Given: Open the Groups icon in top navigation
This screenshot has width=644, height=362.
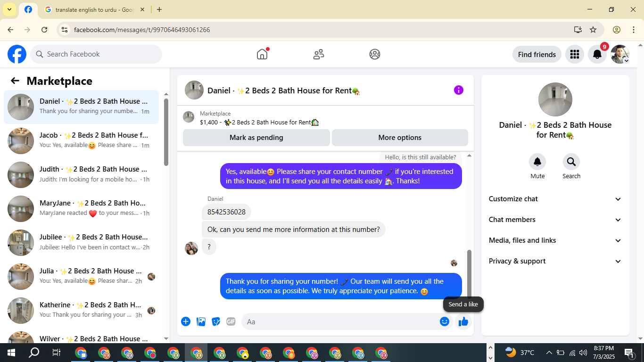Looking at the screenshot, I should (x=375, y=54).
